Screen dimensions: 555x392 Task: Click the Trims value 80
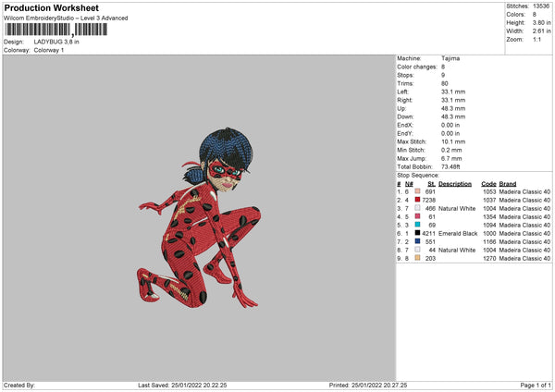click(445, 83)
